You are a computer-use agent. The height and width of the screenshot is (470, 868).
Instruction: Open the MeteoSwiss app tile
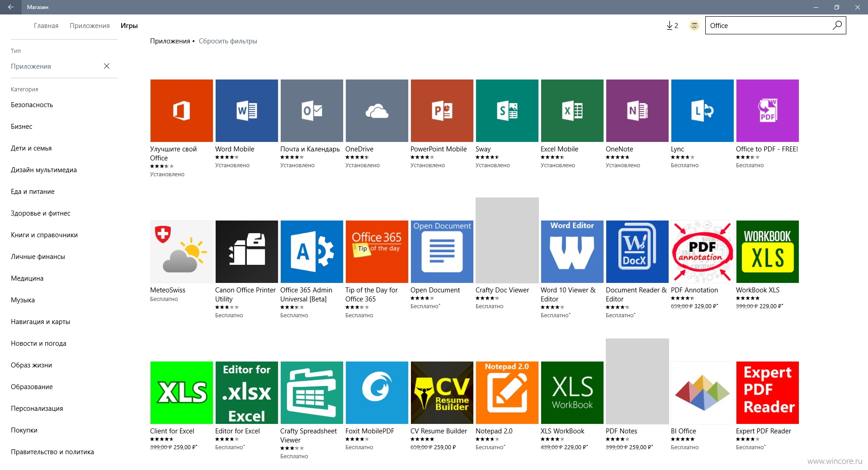point(181,252)
